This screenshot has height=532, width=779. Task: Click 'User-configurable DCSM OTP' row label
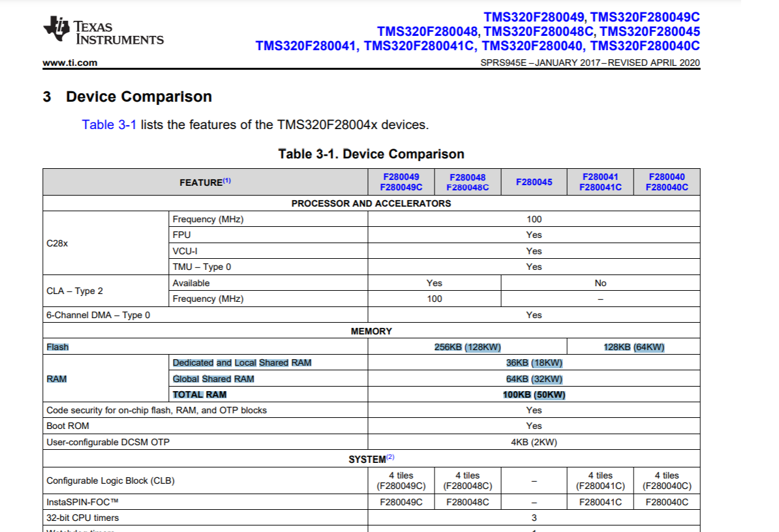pos(108,442)
